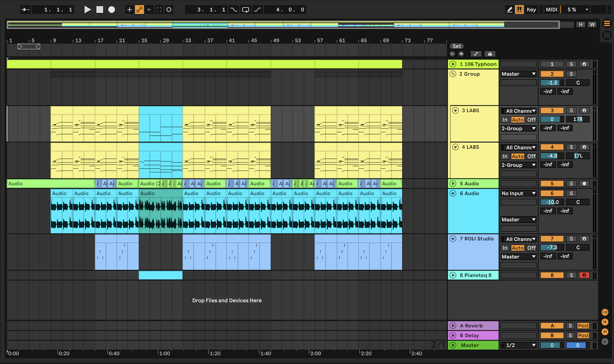Collapse the 3 LABS track

pyautogui.click(x=455, y=110)
